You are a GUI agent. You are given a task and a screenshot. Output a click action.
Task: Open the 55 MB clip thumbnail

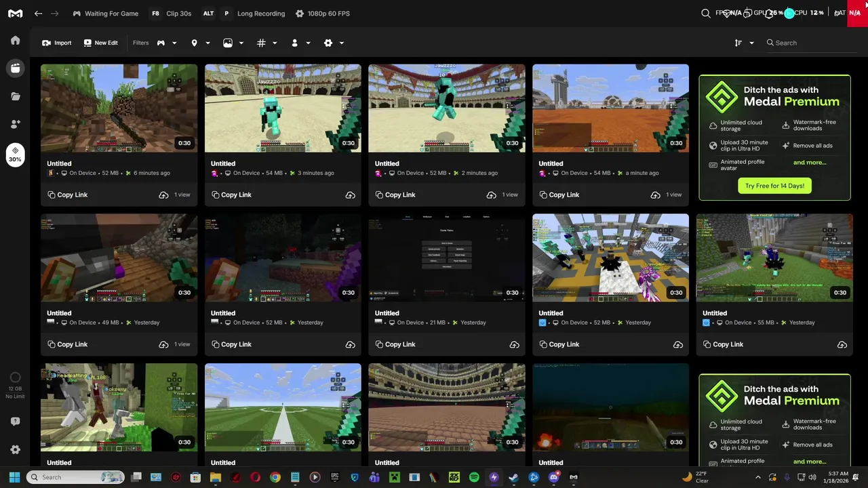(774, 258)
